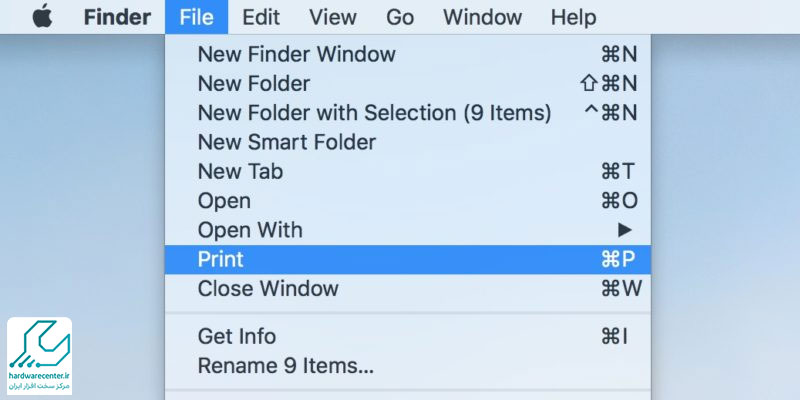Select New Folder from the menu
Screen dimensions: 800x400
[x=408, y=84]
